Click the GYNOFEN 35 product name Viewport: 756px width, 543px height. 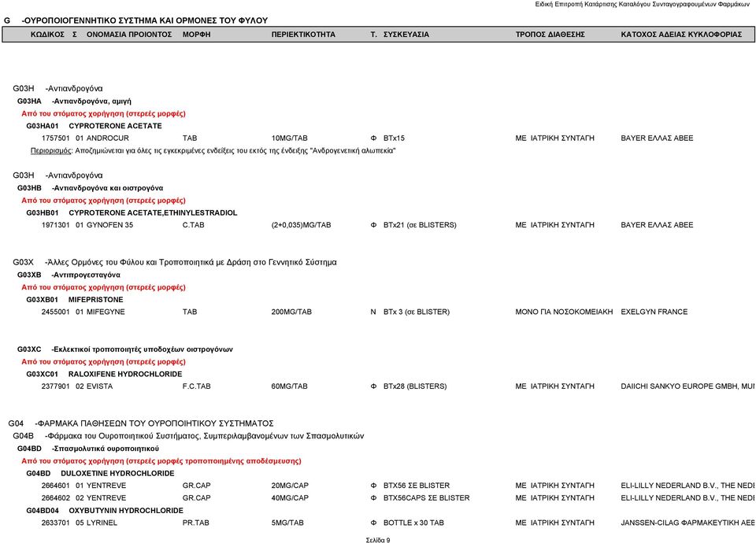tap(109, 225)
